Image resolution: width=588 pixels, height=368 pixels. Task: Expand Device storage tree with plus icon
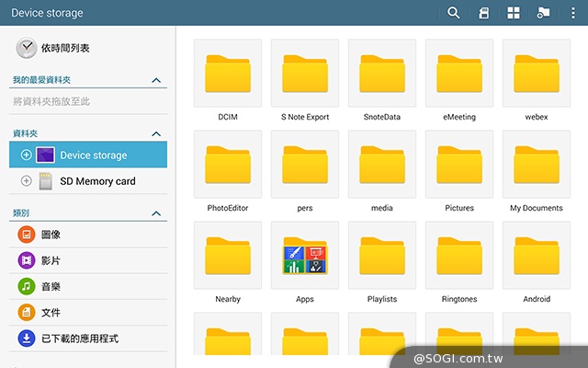tap(26, 155)
